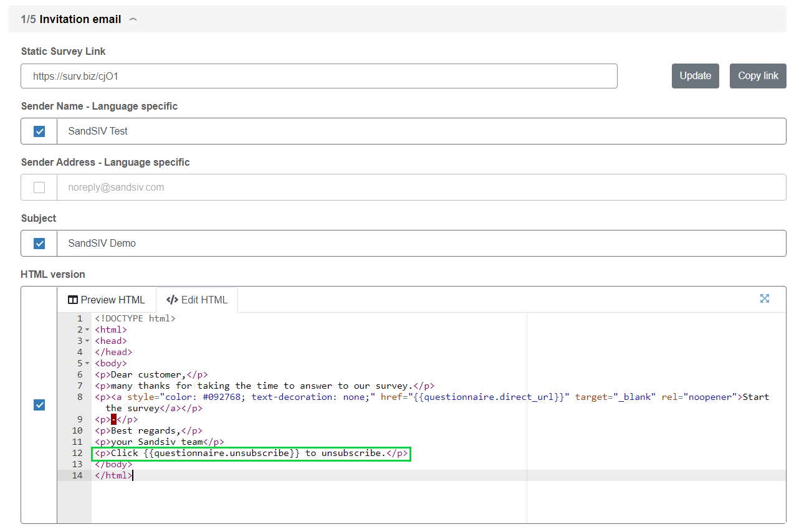This screenshot has height=532, width=799.
Task: Toggle the Subject language-specific checkbox
Action: [39, 244]
